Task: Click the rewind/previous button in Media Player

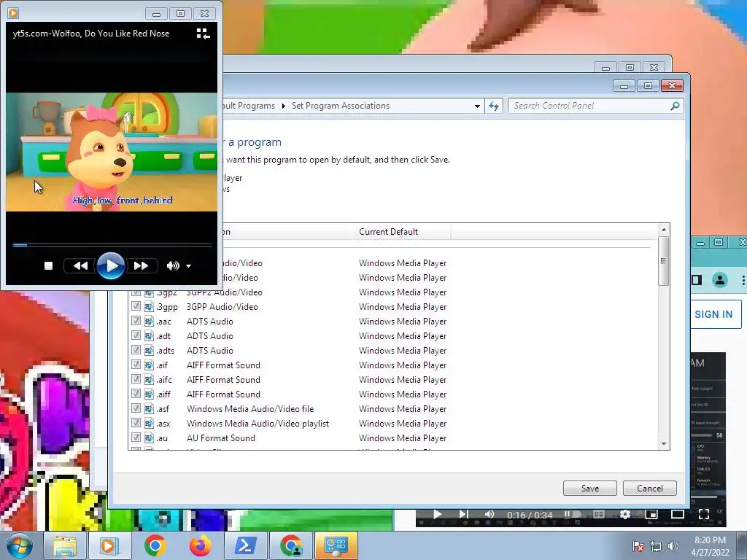Action: [80, 265]
